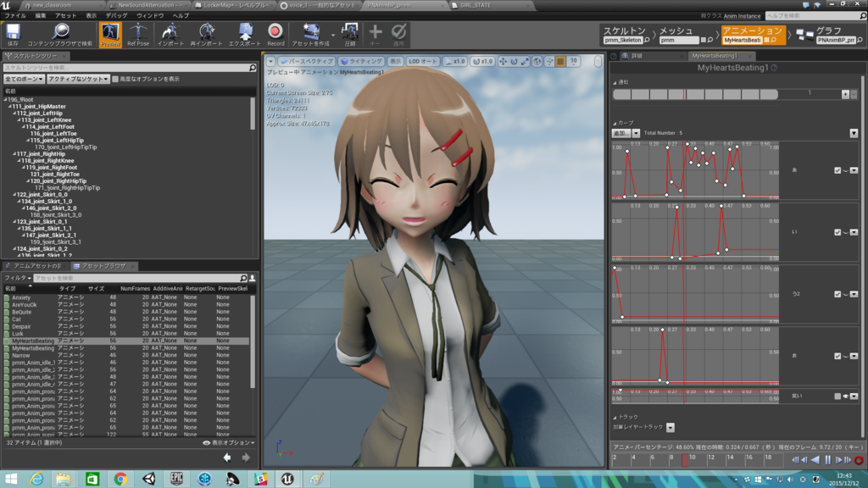Screen dimensions: 868x488
Task: Enable the advanced options (高度なオプションを表示) checkbox
Action: click(115, 79)
